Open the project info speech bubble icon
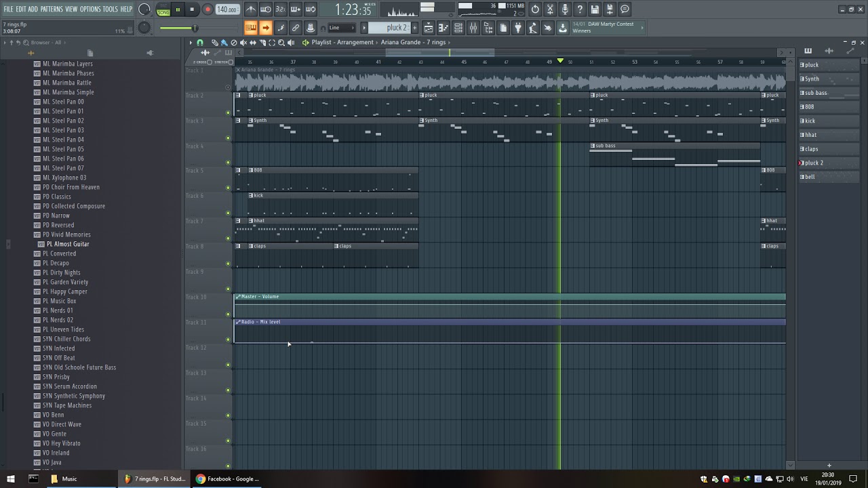 (625, 9)
